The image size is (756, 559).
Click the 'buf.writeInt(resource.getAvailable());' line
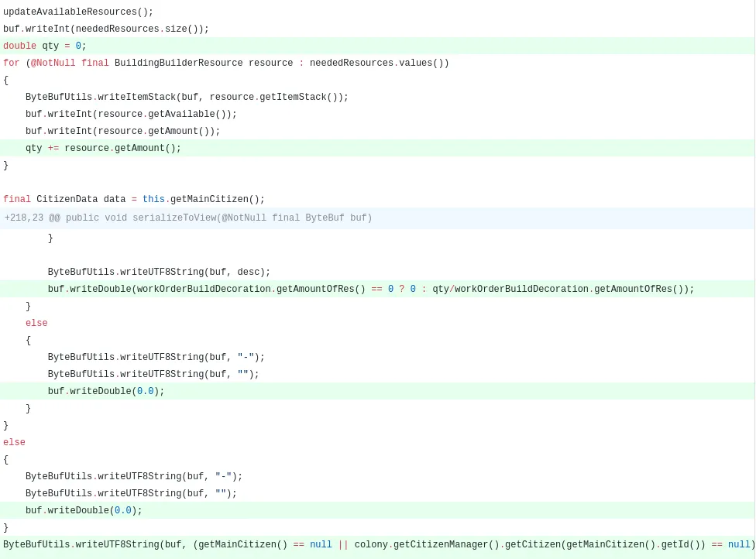(x=131, y=115)
